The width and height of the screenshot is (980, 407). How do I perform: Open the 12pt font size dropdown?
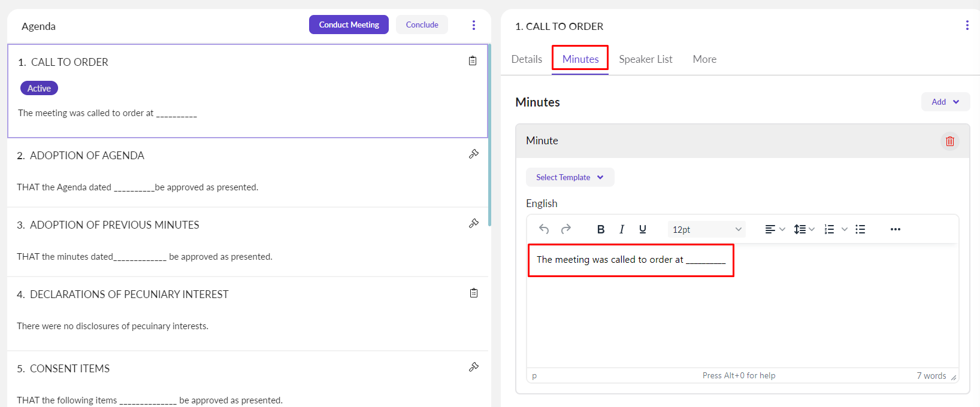pos(707,229)
